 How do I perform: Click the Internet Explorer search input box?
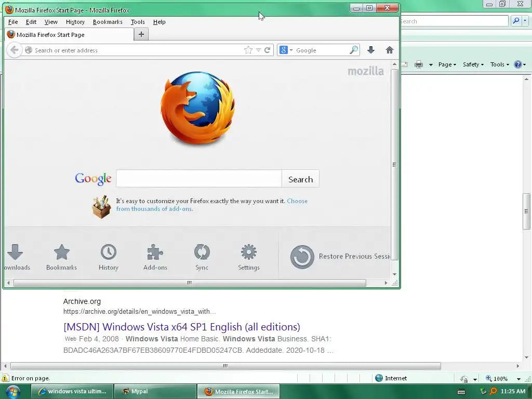coord(454,21)
